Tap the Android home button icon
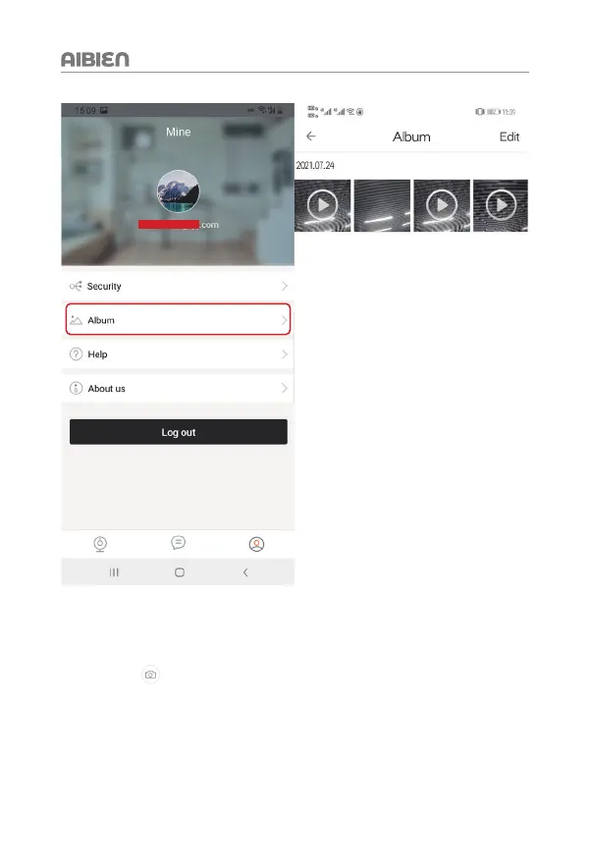590x868 pixels. 180,572
